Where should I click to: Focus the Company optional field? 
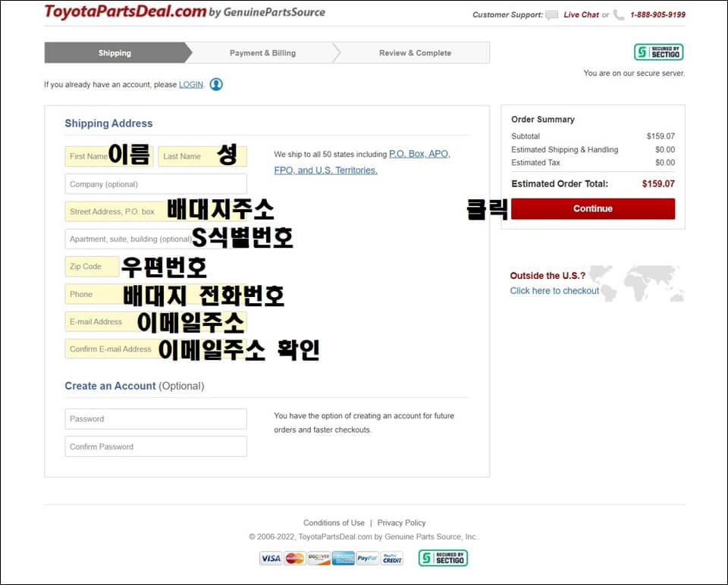click(156, 184)
